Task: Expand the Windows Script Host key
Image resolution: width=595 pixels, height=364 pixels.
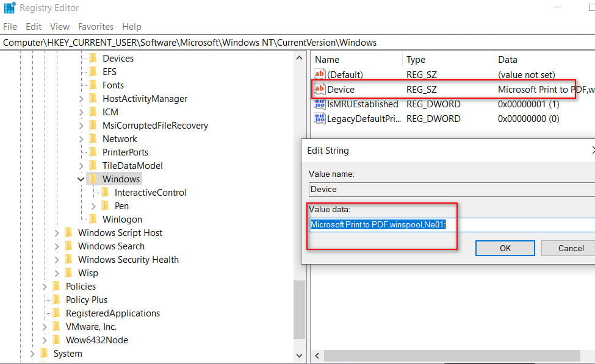Action: coord(57,233)
